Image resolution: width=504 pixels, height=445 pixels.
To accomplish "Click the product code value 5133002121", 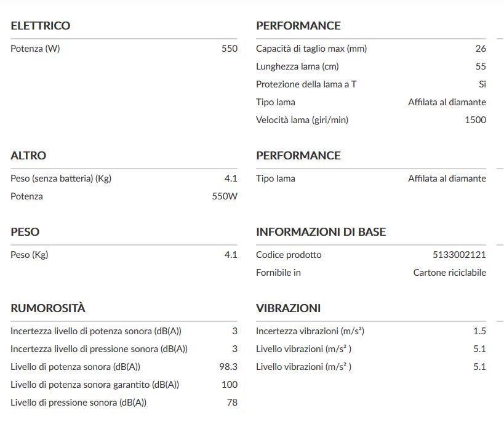I will click(x=459, y=255).
